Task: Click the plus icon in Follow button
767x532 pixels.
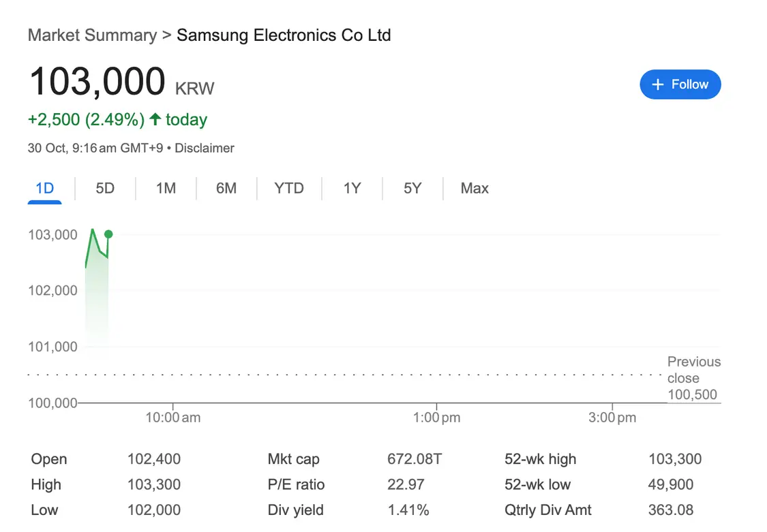Action: pos(658,84)
